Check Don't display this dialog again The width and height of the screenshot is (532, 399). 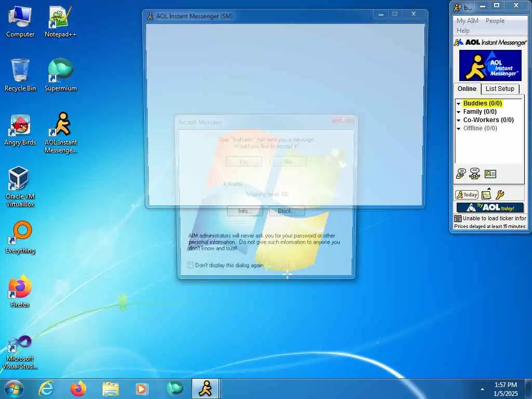coord(190,265)
